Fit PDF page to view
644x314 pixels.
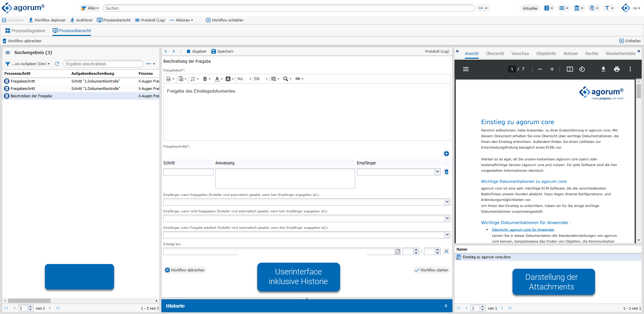tap(570, 69)
